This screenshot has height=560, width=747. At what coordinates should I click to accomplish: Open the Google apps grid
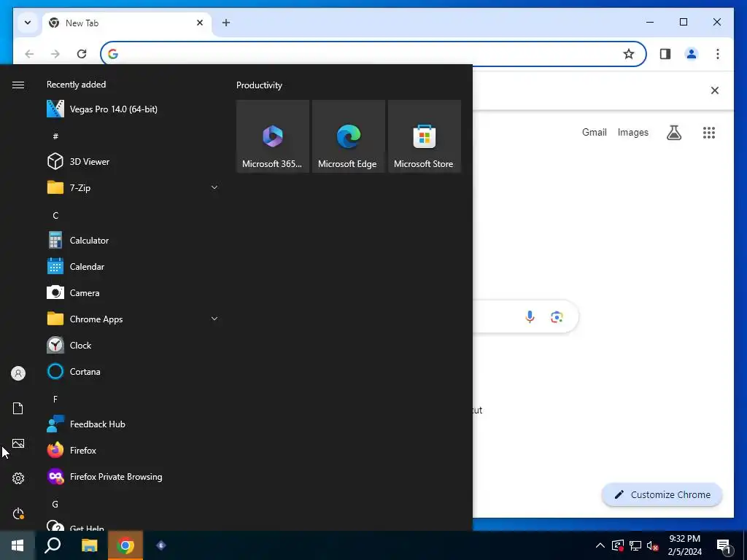[x=709, y=133]
